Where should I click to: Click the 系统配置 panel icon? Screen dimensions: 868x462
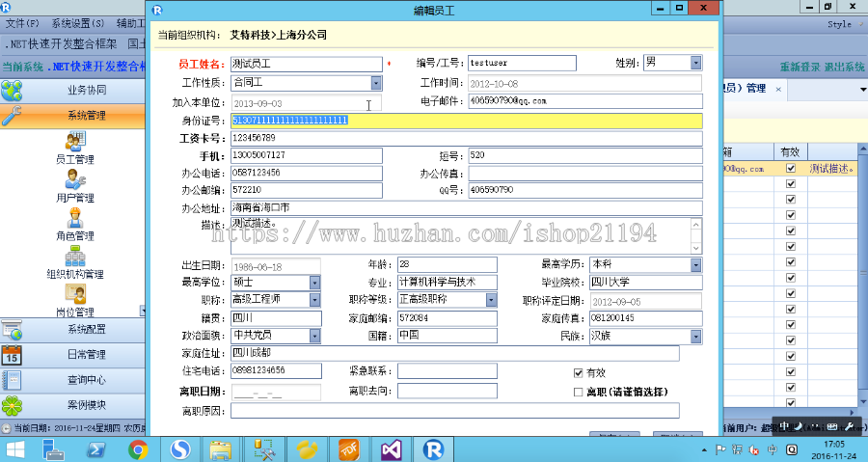(x=12, y=330)
